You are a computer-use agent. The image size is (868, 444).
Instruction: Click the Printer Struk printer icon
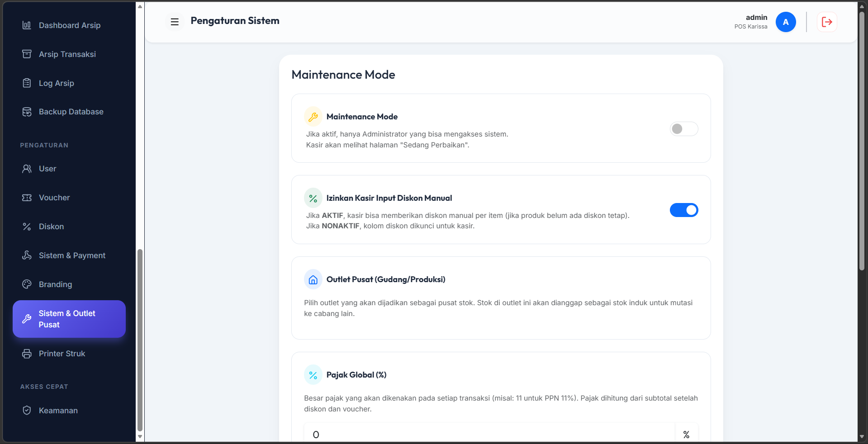27,354
